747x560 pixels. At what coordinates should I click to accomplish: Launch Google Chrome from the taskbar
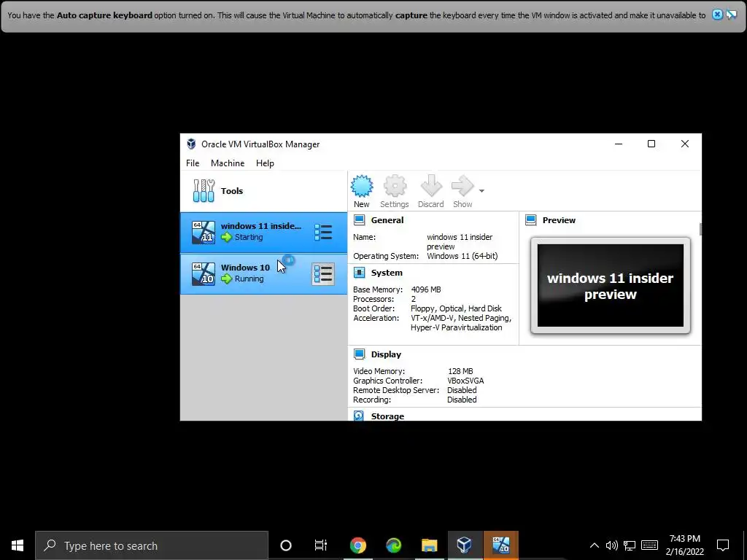357,545
